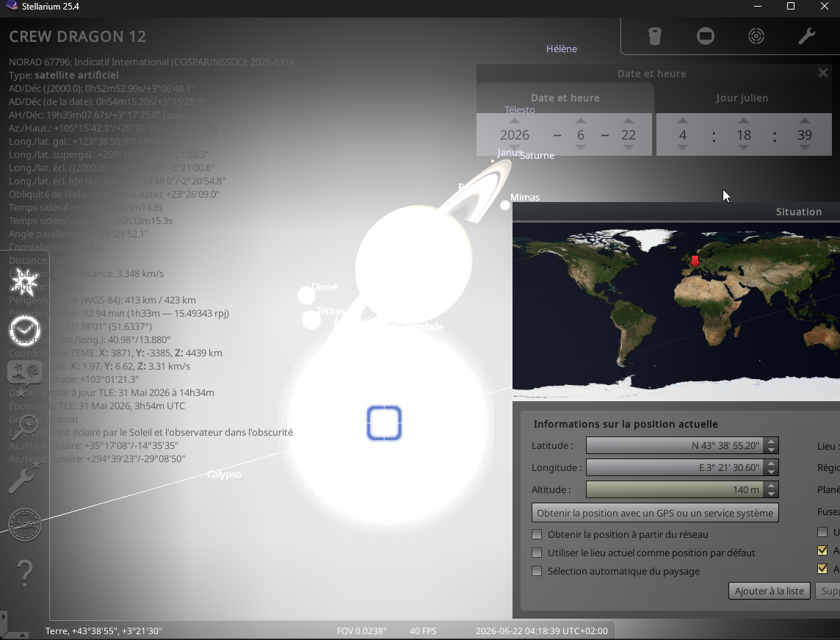This screenshot has width=840, height=640.
Task: Increase the day 22 with up arrow
Action: pos(629,121)
